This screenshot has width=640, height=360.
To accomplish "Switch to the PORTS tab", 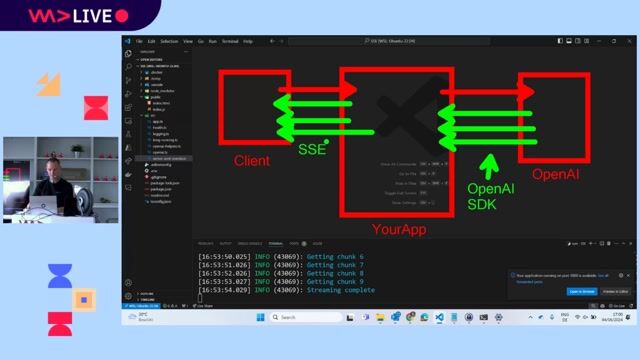I will (x=294, y=244).
